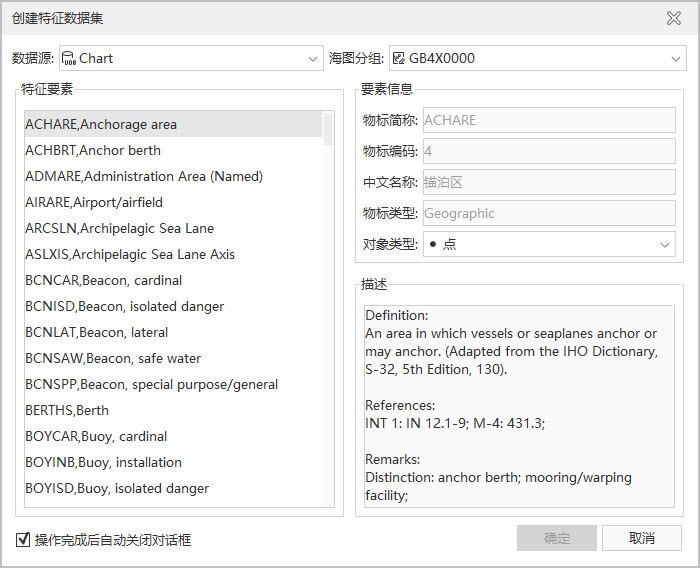The height and width of the screenshot is (568, 700).
Task: Select ACHBRT, Anchor berth feature
Action: point(93,151)
